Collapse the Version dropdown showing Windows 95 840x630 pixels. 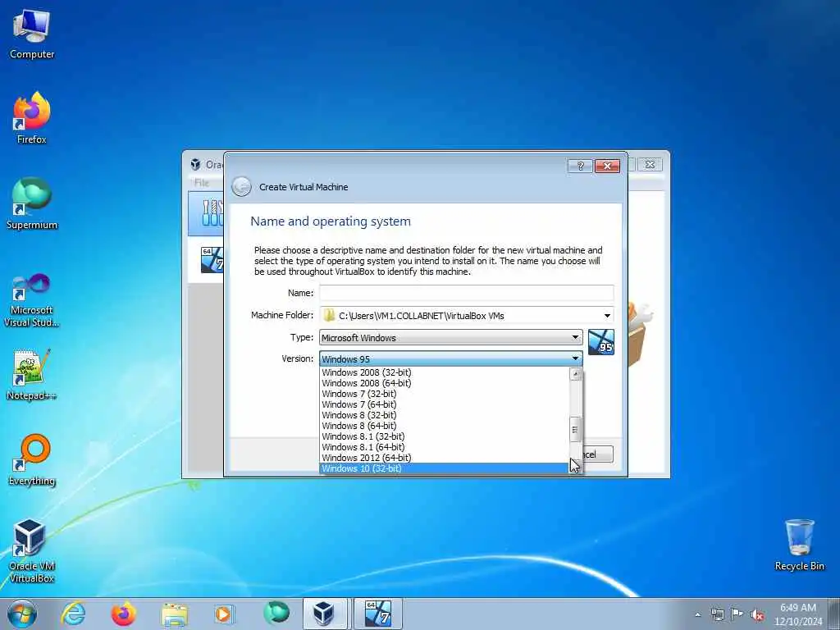450,359
